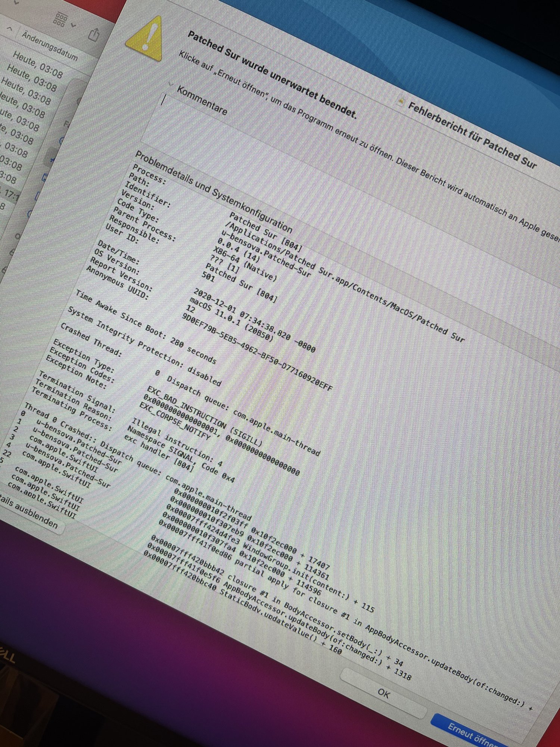Click the Thread 0 Crashed:: Dispatch queue line

pos(138,462)
